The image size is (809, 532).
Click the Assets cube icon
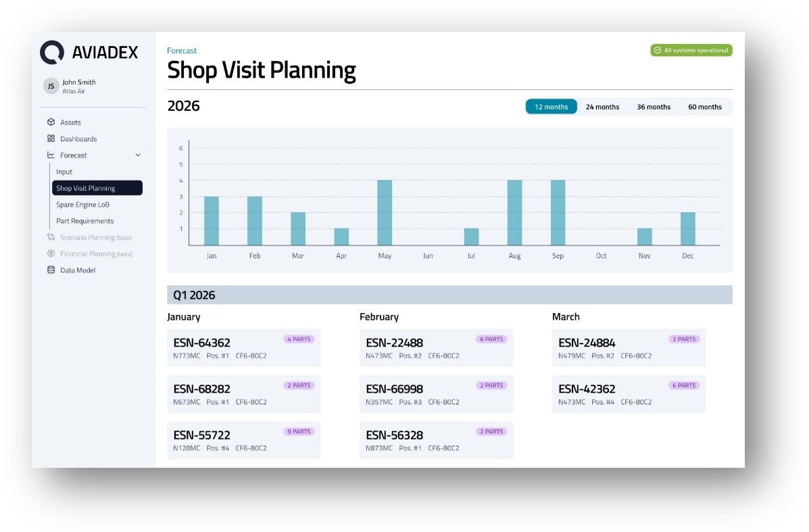coord(51,122)
